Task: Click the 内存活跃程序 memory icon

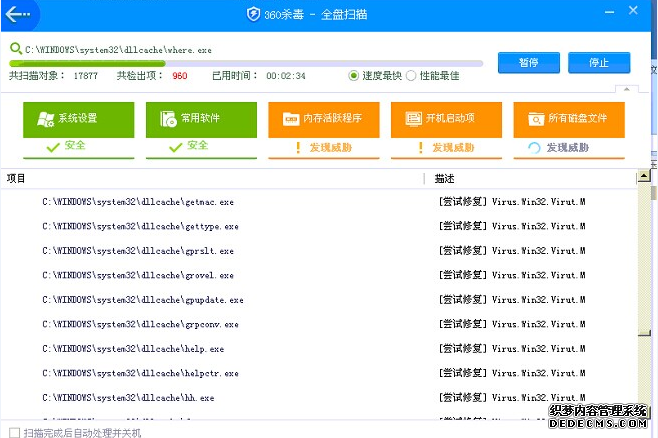Action: (291, 119)
